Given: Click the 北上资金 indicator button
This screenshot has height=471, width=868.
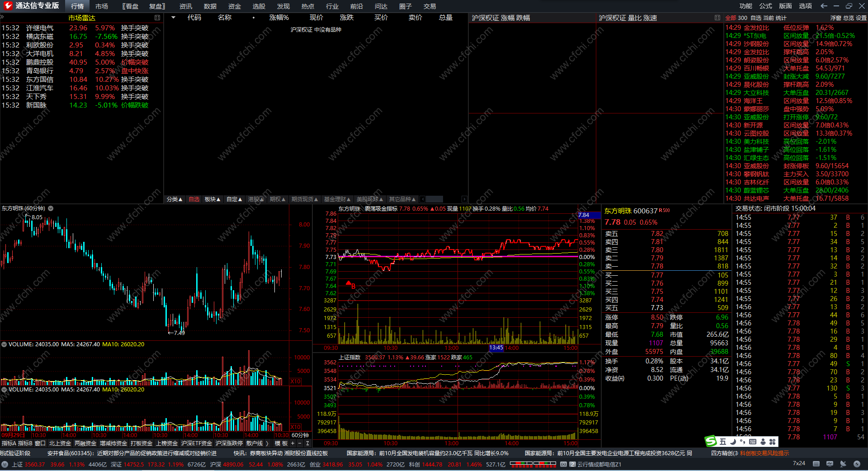Looking at the screenshot, I should point(60,443).
